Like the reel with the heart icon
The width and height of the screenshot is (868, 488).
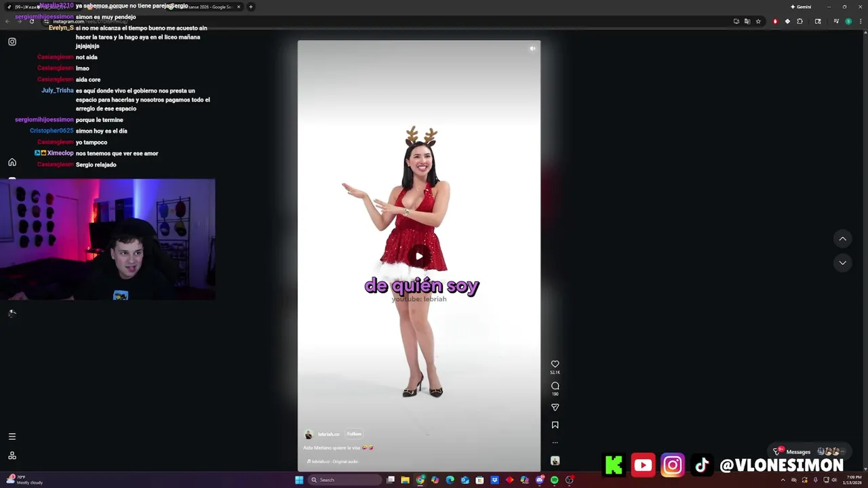pyautogui.click(x=555, y=364)
